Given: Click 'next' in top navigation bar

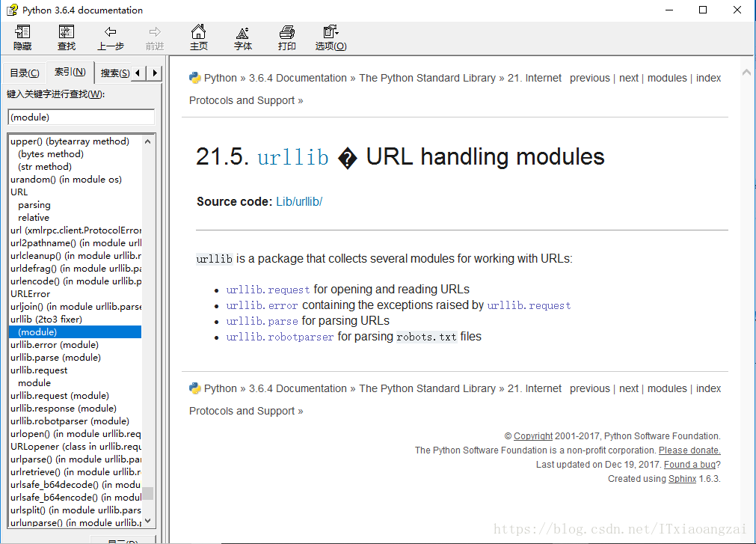Looking at the screenshot, I should 629,78.
